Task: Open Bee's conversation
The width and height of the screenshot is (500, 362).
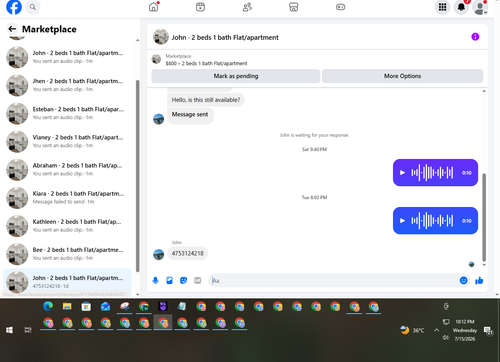Action: point(68,254)
